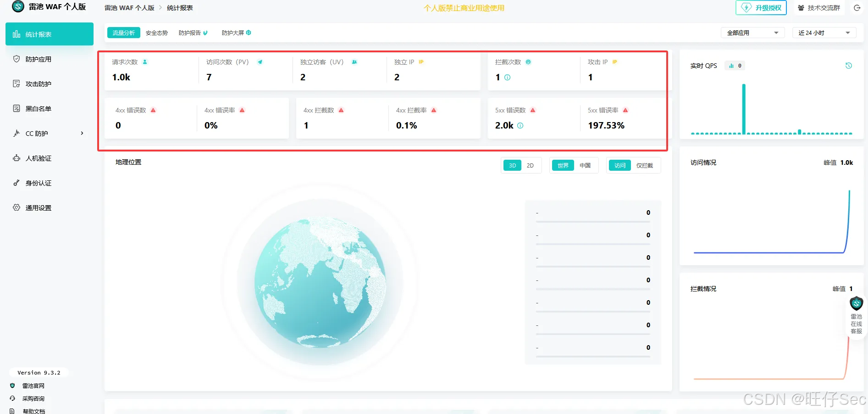Expand the CC 防护 submenu arrow
This screenshot has height=414, width=868.
[82, 133]
